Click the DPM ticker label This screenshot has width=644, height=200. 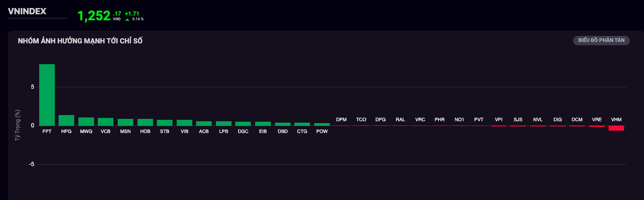point(341,120)
